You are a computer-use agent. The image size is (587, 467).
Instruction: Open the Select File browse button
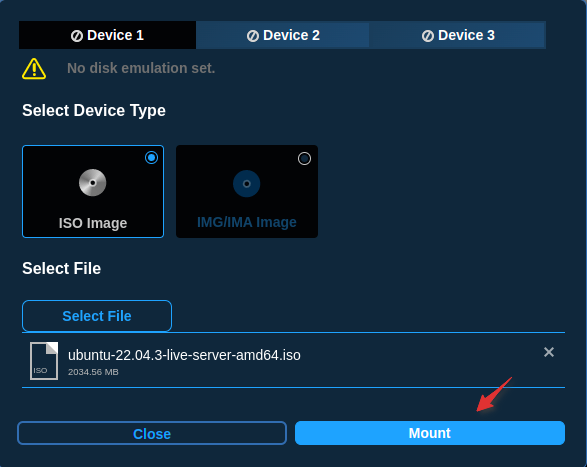coord(97,316)
